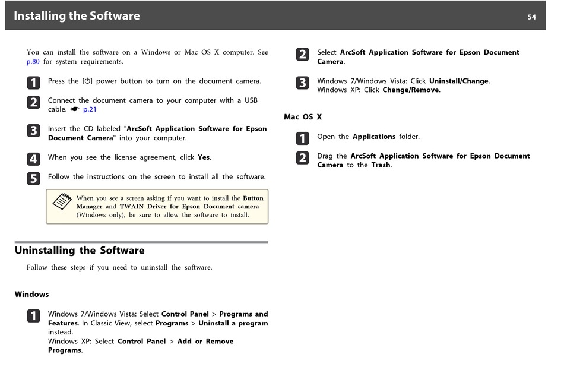Image resolution: width=564 pixels, height=392 pixels.
Task: Click bold 'Change/Remove' text
Action: (410, 90)
